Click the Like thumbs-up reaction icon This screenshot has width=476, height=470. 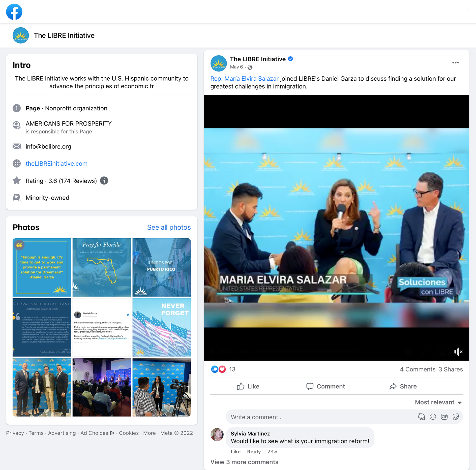click(215, 369)
